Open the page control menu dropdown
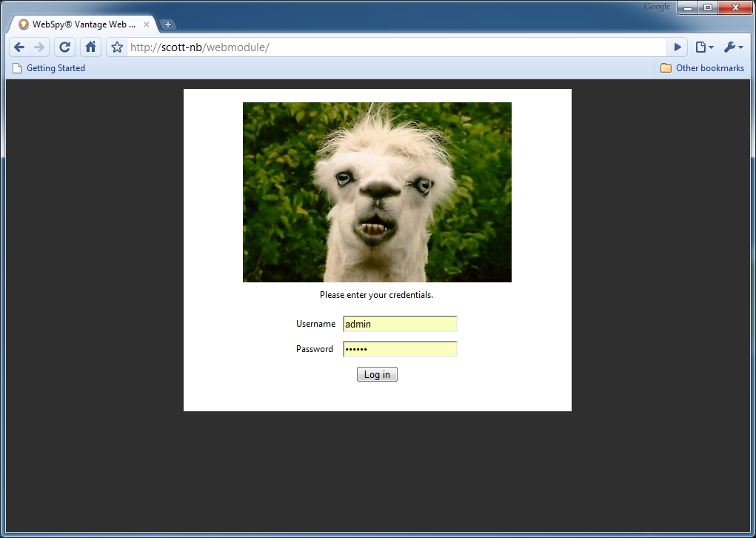The width and height of the screenshot is (756, 538). 704,47
